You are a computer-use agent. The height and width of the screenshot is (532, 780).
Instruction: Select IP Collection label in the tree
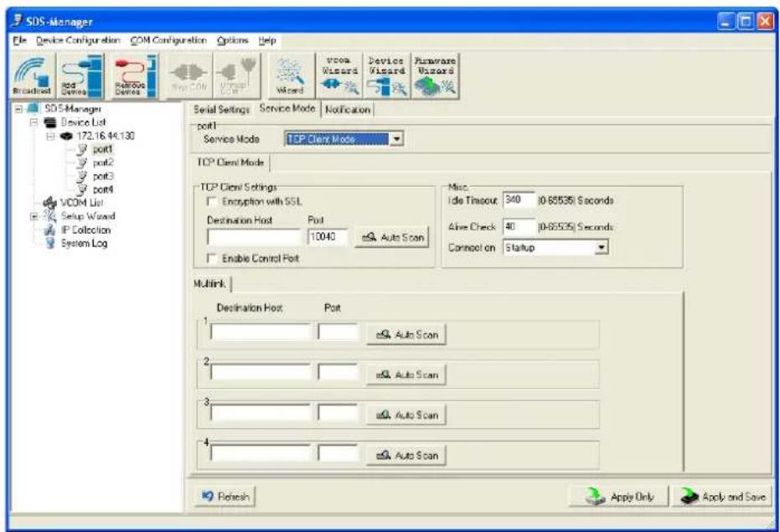(85, 230)
